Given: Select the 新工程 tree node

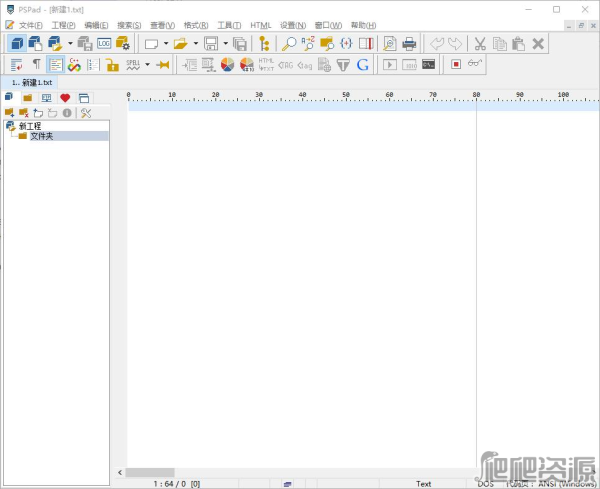Looking at the screenshot, I should coord(30,126).
